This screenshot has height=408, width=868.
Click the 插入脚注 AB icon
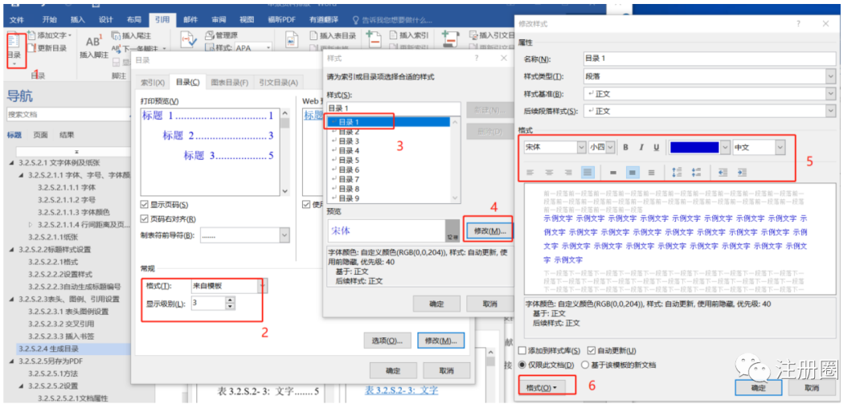tap(93, 41)
